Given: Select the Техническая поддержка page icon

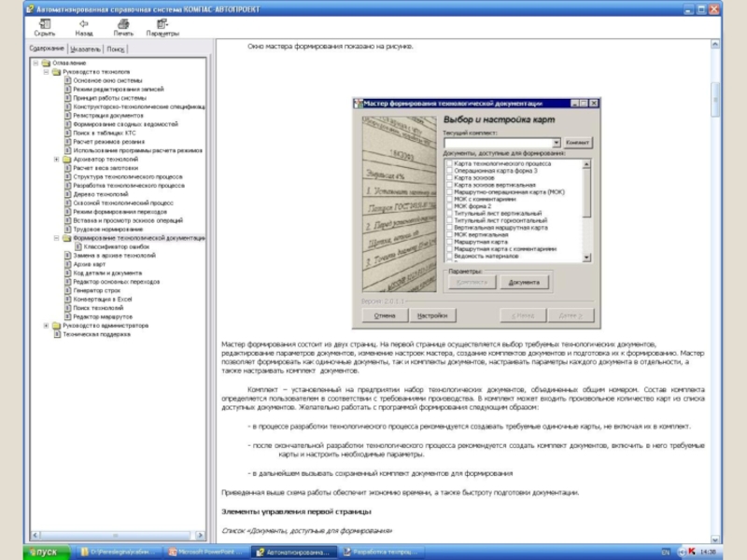Looking at the screenshot, I should pyautogui.click(x=56, y=334).
